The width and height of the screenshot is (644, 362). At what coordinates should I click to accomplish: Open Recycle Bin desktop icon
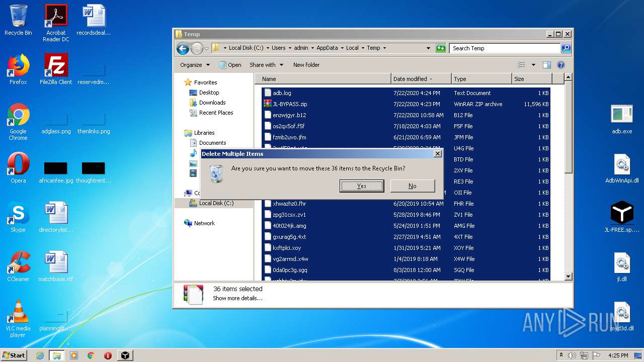[18, 20]
